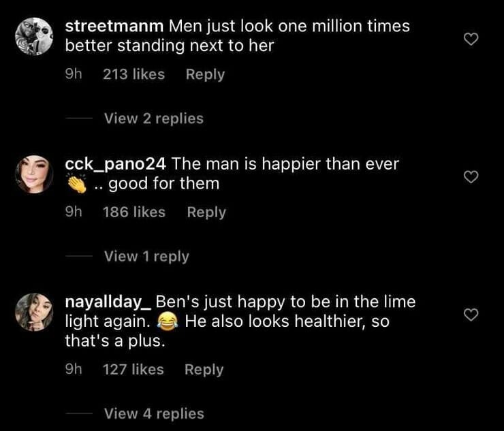Reply to nayallday_'s comment
The height and width of the screenshot is (431, 504).
click(204, 370)
